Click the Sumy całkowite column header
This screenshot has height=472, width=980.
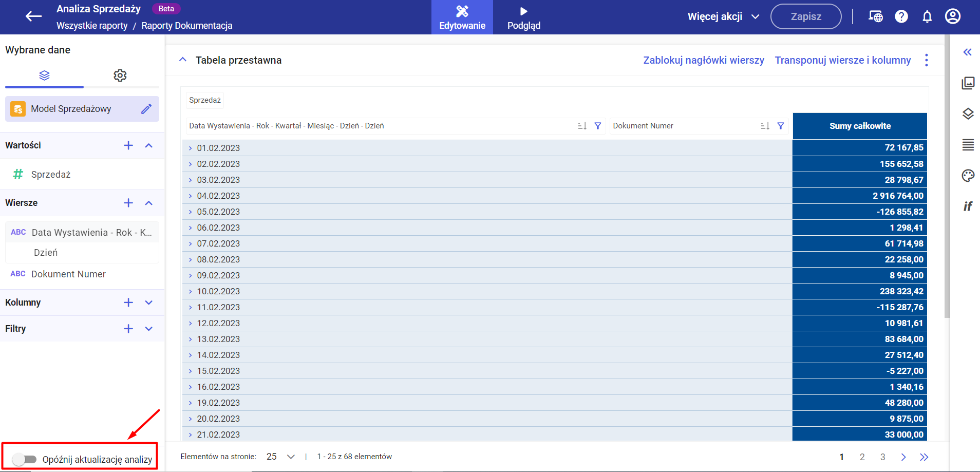(x=860, y=126)
